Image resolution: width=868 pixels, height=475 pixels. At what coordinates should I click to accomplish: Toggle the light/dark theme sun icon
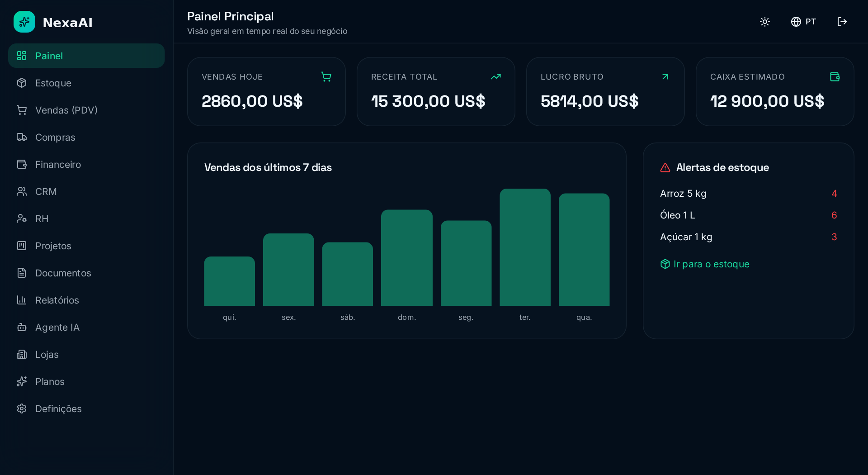click(x=765, y=22)
